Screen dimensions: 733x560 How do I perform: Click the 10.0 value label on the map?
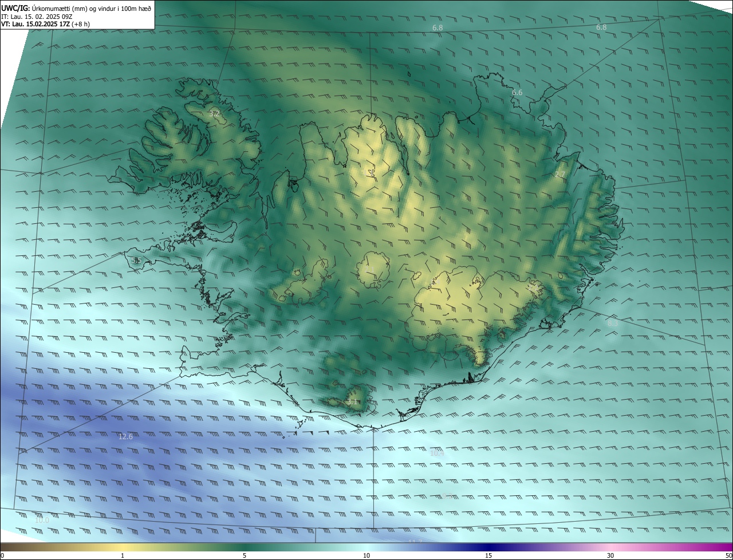(42, 520)
